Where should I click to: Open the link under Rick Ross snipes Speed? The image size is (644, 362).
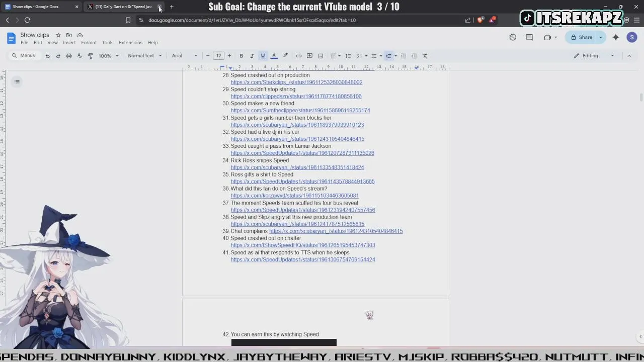[297, 167]
